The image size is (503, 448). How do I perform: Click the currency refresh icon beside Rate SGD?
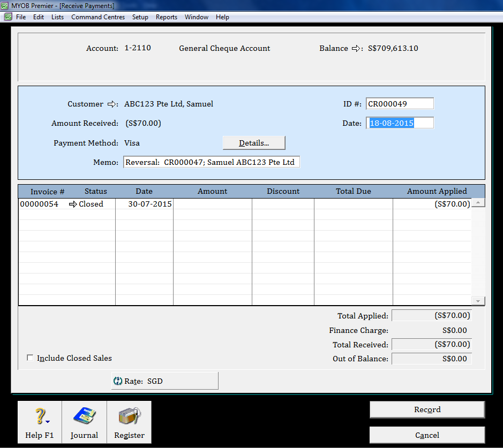(117, 381)
